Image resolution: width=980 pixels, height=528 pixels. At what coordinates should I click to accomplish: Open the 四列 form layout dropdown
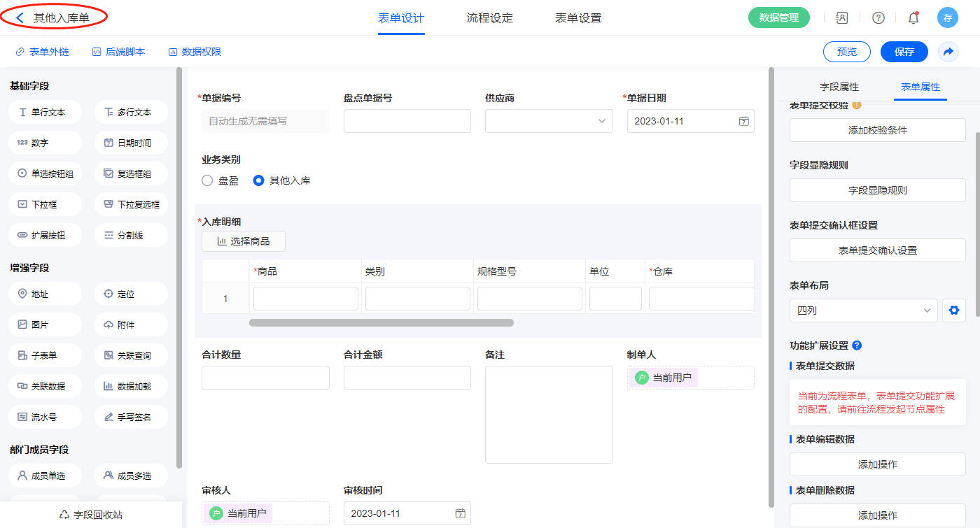(x=863, y=311)
